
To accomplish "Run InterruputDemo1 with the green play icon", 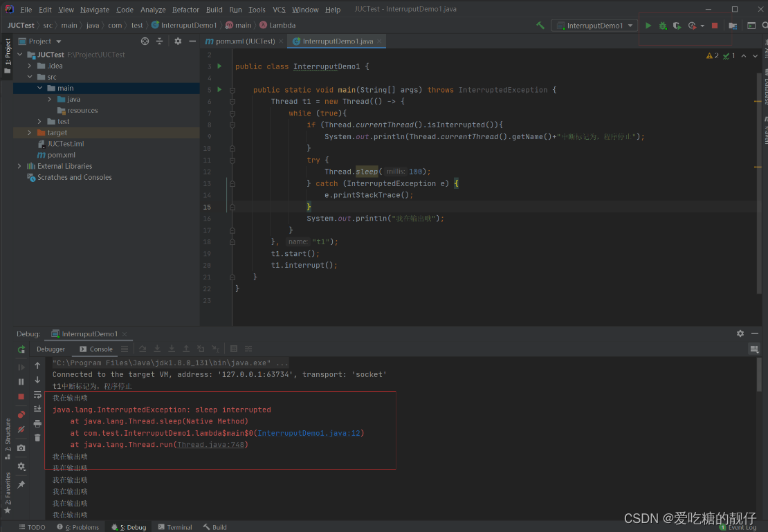I will 648,26.
